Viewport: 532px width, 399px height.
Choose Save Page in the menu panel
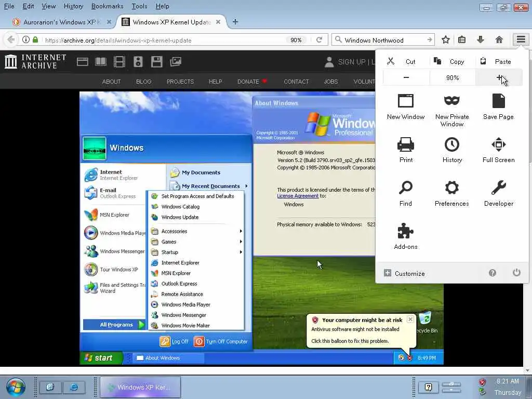tap(498, 107)
